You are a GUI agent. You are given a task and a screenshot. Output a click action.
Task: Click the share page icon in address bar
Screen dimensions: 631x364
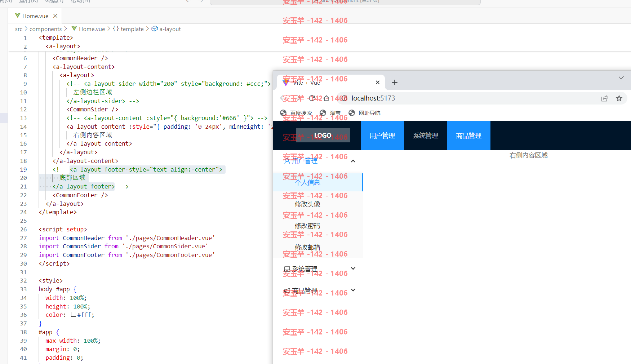(605, 98)
